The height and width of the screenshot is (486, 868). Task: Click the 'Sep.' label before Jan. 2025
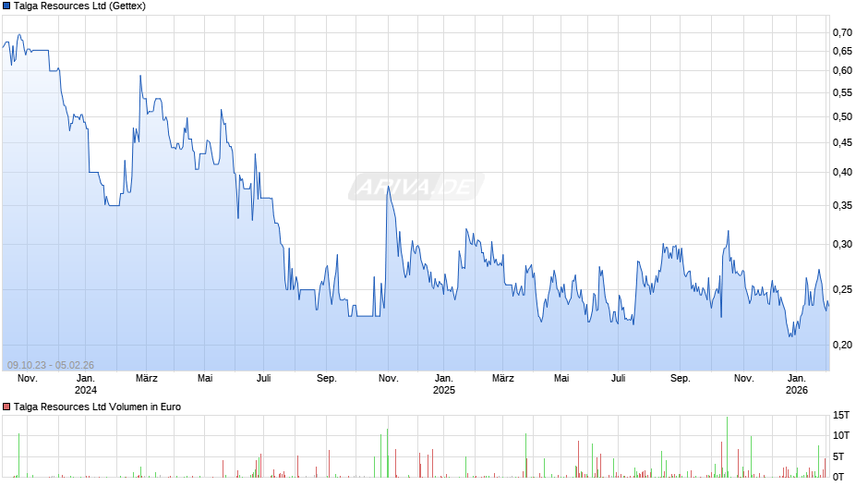click(x=327, y=379)
